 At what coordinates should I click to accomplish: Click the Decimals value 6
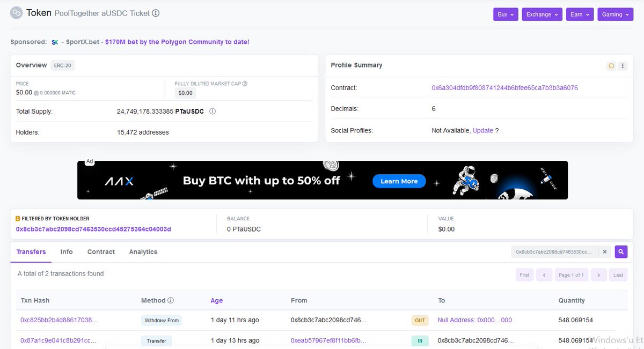[x=434, y=109]
